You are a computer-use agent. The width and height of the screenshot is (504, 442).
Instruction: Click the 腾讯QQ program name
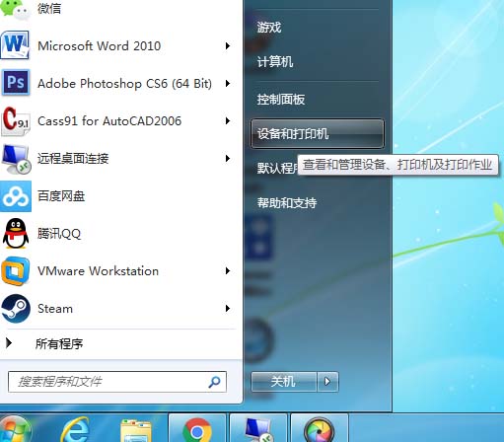tap(59, 234)
